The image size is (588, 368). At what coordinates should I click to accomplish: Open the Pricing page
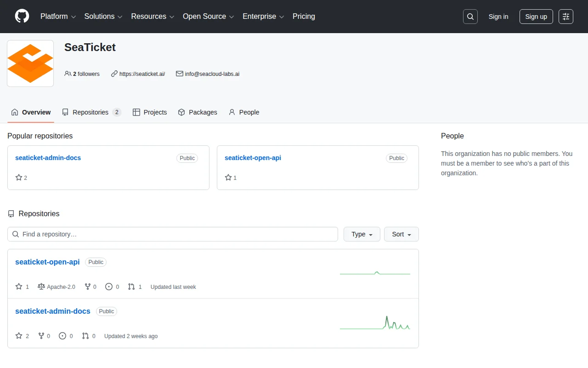[x=304, y=17]
